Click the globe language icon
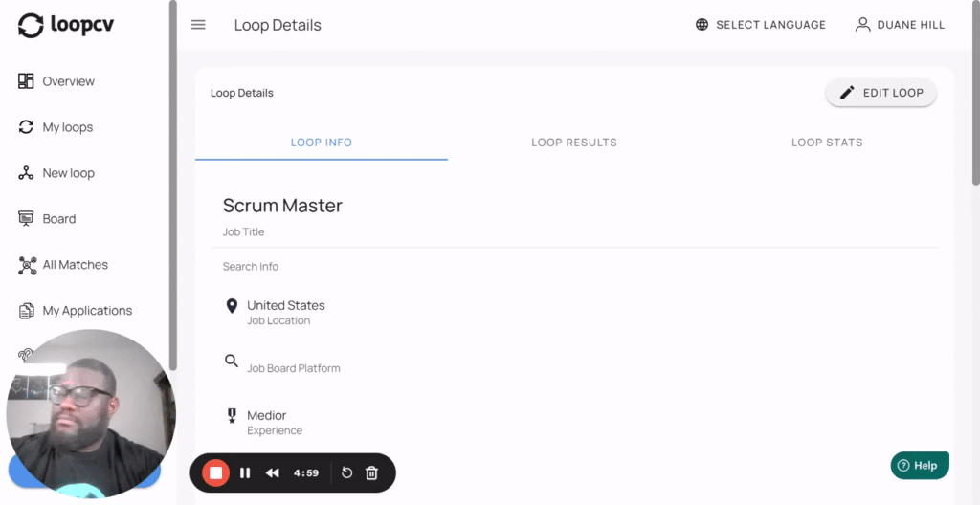980x505 pixels. pyautogui.click(x=702, y=25)
